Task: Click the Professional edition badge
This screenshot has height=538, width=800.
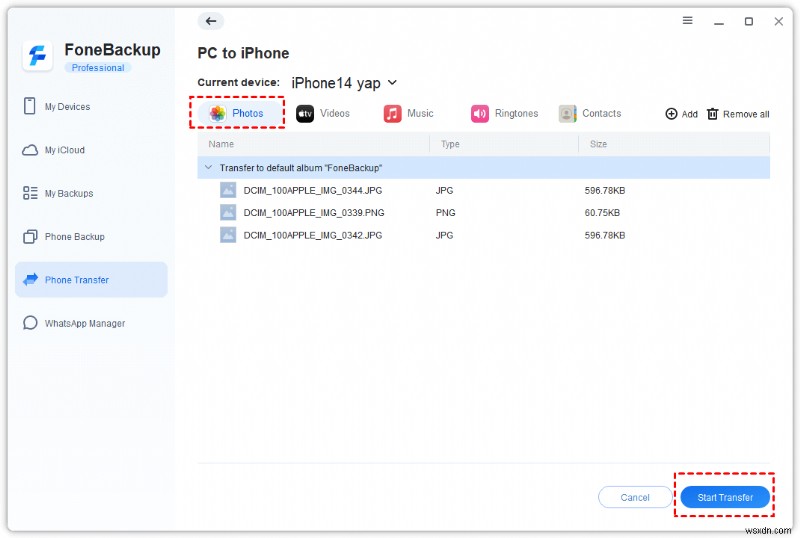Action: tap(97, 67)
